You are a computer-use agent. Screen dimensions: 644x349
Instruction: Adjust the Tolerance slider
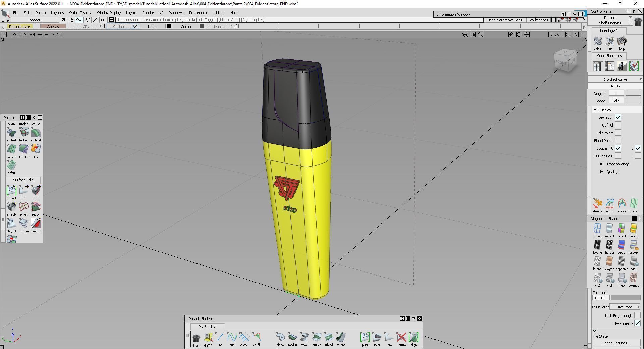pyautogui.click(x=625, y=298)
